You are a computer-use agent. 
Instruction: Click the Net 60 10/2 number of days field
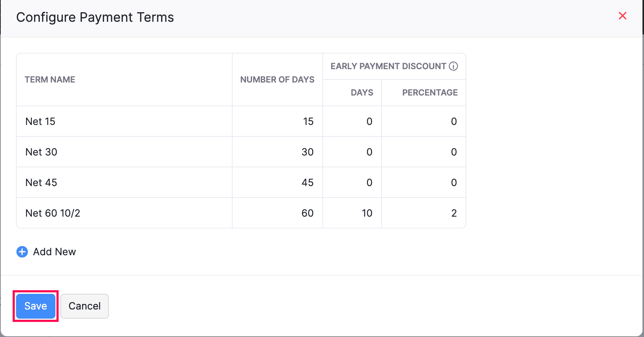(x=278, y=213)
